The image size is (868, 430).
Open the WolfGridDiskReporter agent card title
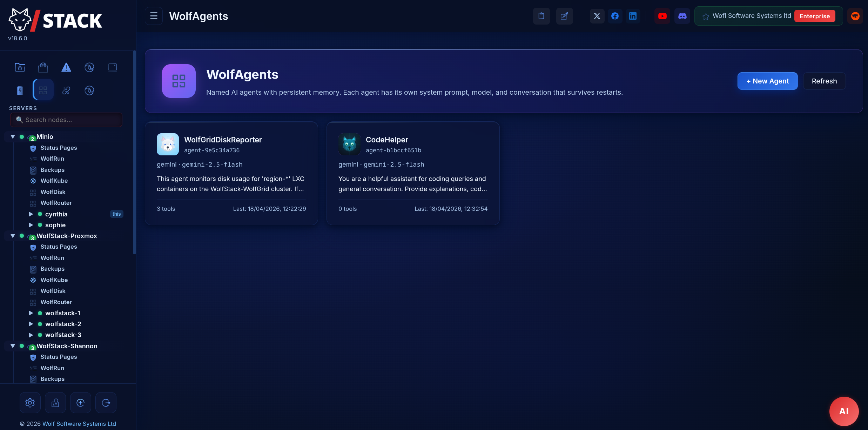click(x=223, y=140)
